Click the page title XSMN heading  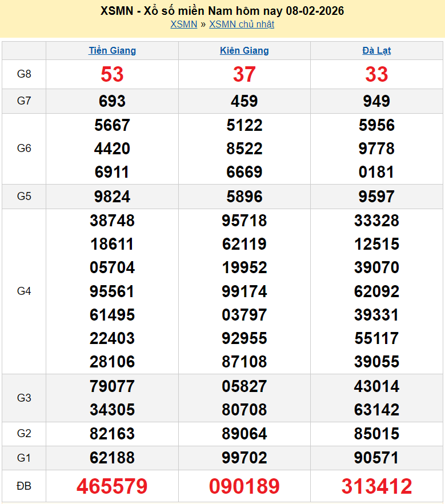(x=222, y=11)
